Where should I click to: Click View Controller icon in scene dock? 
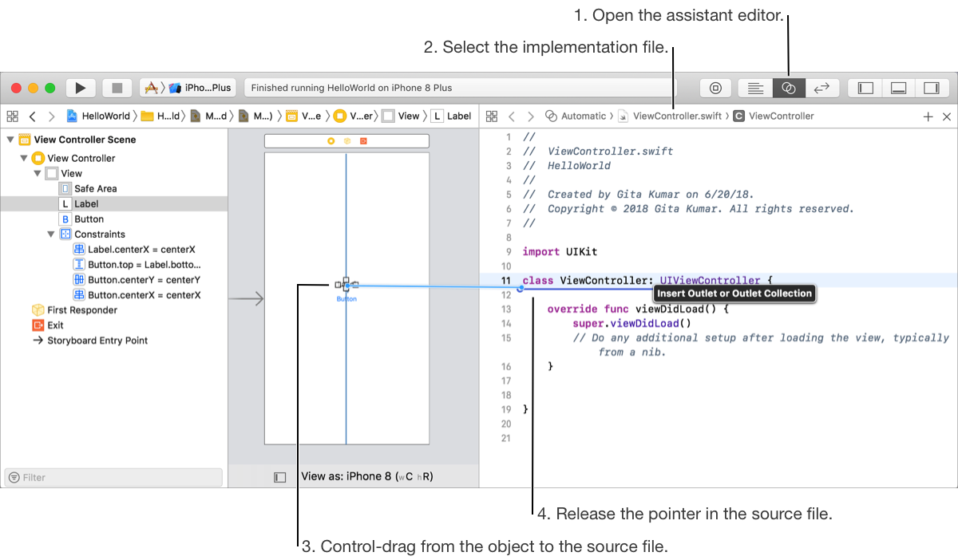pyautogui.click(x=331, y=141)
